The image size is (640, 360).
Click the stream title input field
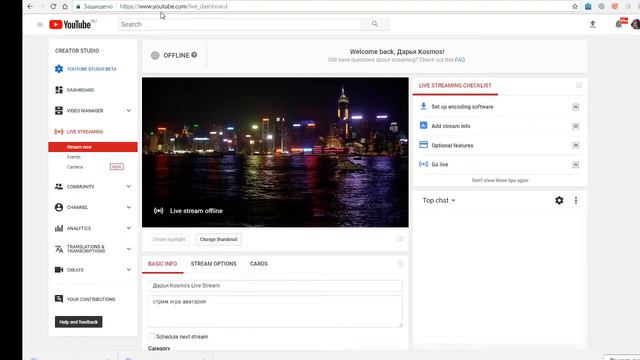(275, 286)
